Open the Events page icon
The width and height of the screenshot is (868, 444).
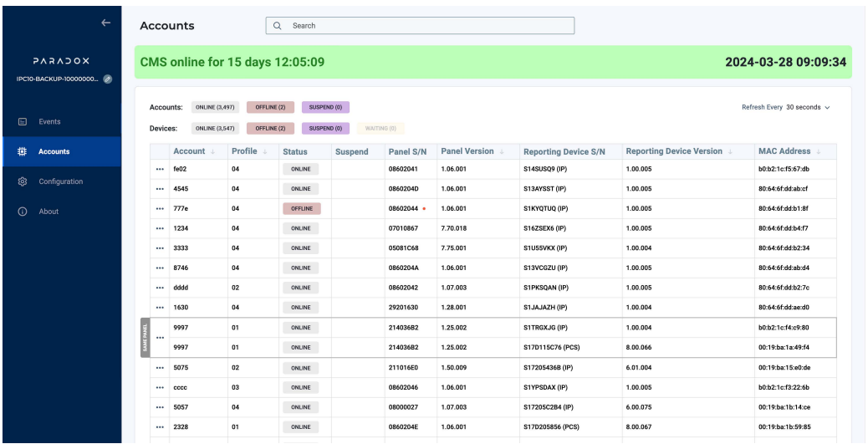coord(24,122)
